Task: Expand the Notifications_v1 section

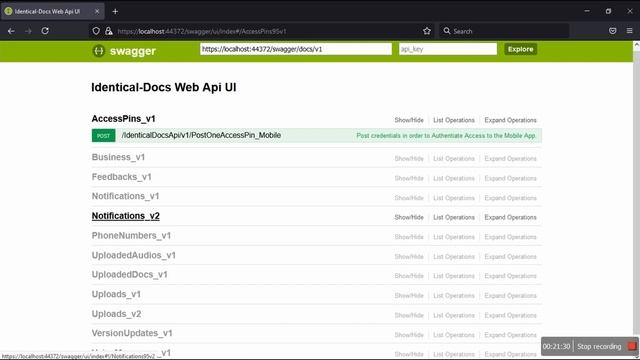Action: point(125,196)
